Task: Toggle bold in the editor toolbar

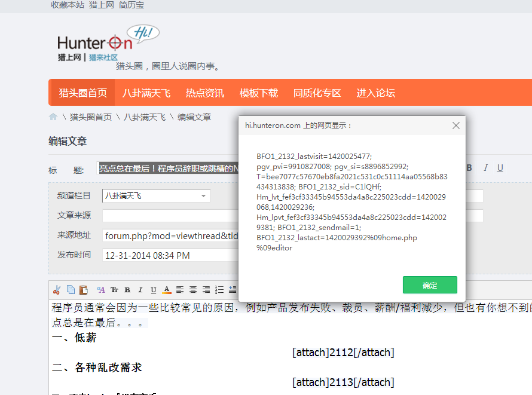Action: (127, 290)
